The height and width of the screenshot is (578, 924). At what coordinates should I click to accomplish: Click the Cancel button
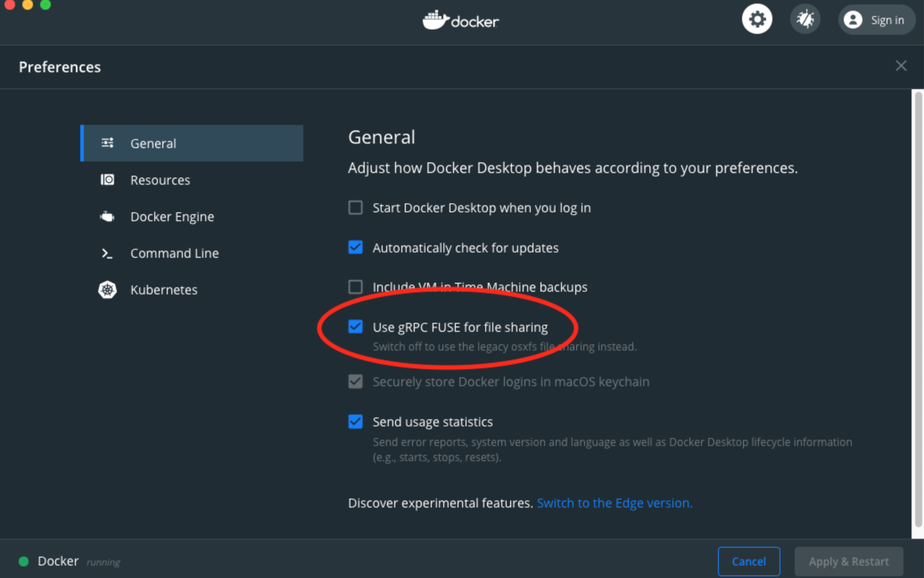coord(749,561)
